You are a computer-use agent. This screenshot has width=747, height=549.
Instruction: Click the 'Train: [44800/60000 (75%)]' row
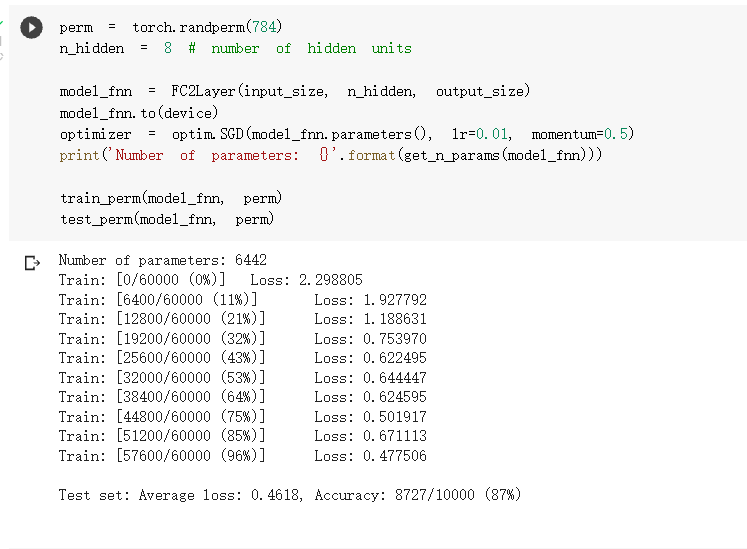pyautogui.click(x=242, y=417)
